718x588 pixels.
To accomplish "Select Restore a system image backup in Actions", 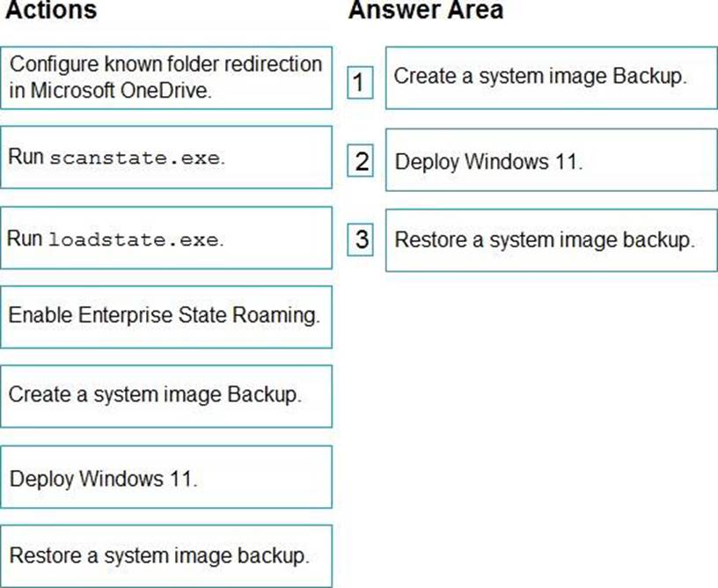I will (x=166, y=555).
